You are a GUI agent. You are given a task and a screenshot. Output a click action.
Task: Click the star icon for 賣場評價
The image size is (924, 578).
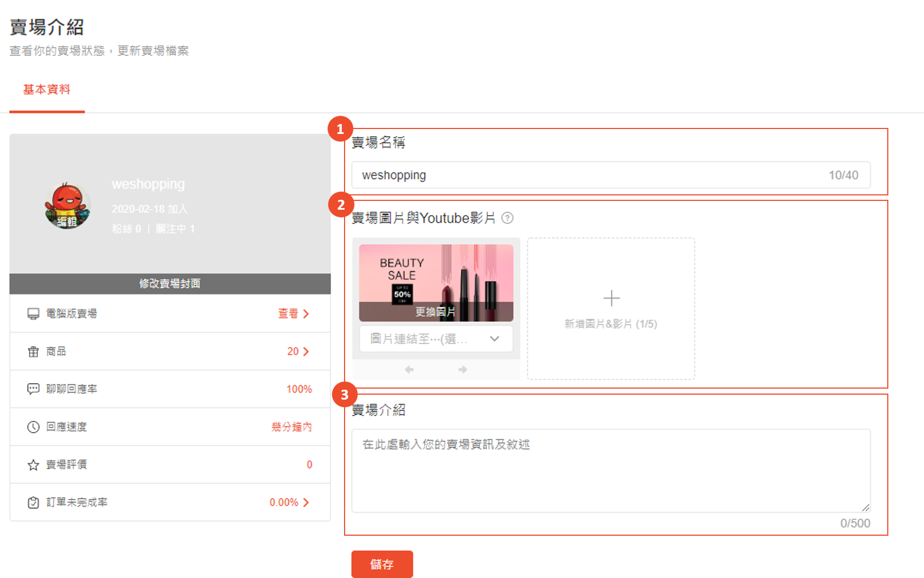pos(33,465)
